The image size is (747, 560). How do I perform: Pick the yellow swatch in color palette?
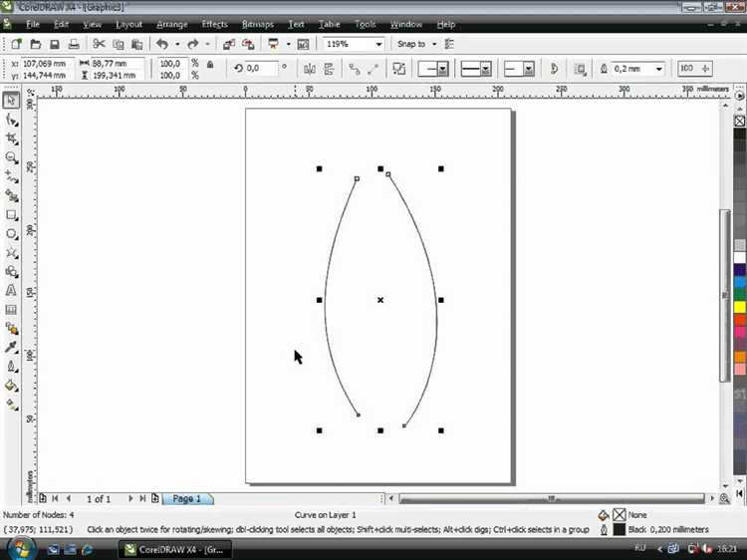pos(739,307)
